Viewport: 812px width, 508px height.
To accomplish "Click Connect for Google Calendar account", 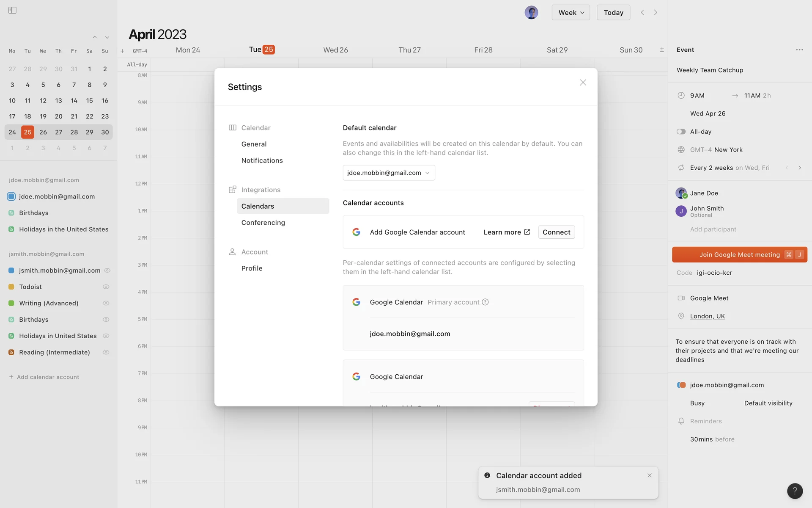I will 556,232.
